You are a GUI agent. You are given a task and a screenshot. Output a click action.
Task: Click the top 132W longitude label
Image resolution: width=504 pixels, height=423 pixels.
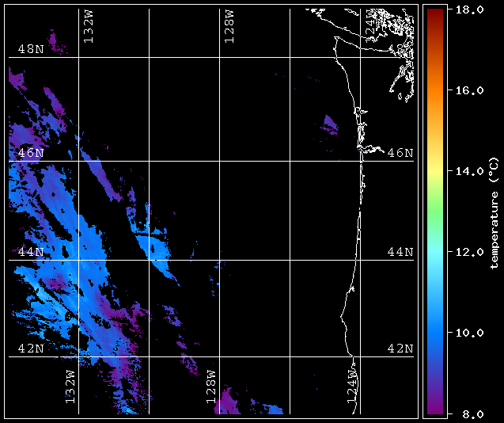point(88,26)
